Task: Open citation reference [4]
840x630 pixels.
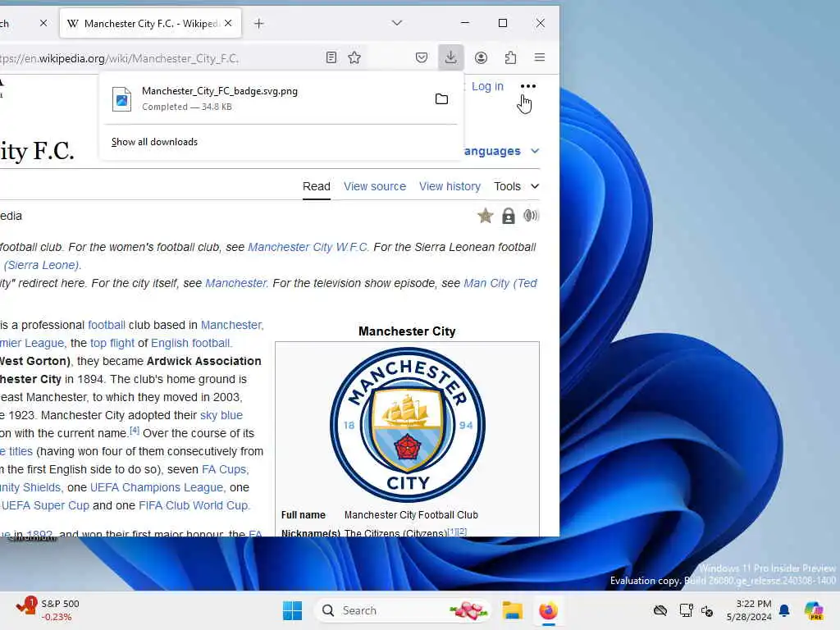Action: (135, 430)
